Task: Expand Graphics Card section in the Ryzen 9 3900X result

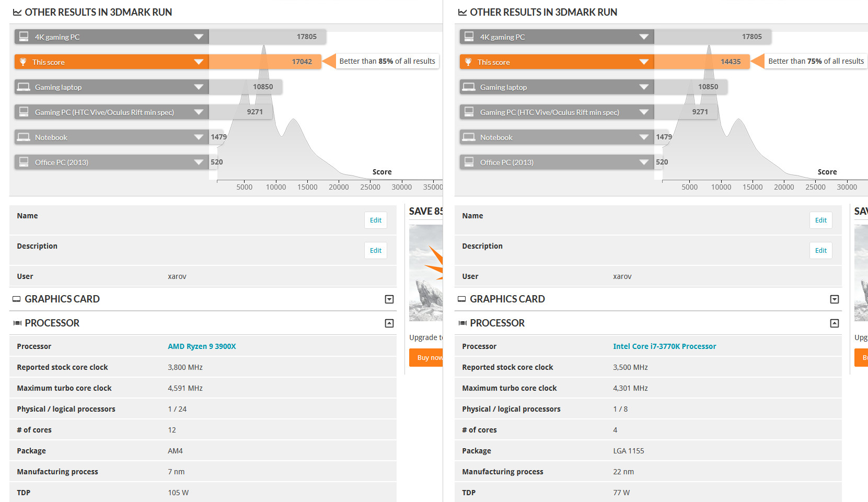Action: tap(389, 299)
